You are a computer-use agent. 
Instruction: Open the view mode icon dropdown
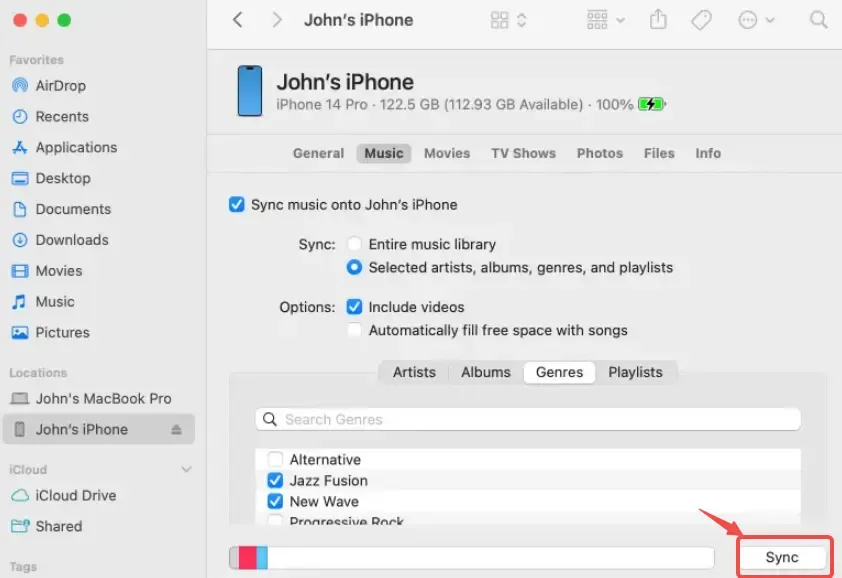point(509,20)
